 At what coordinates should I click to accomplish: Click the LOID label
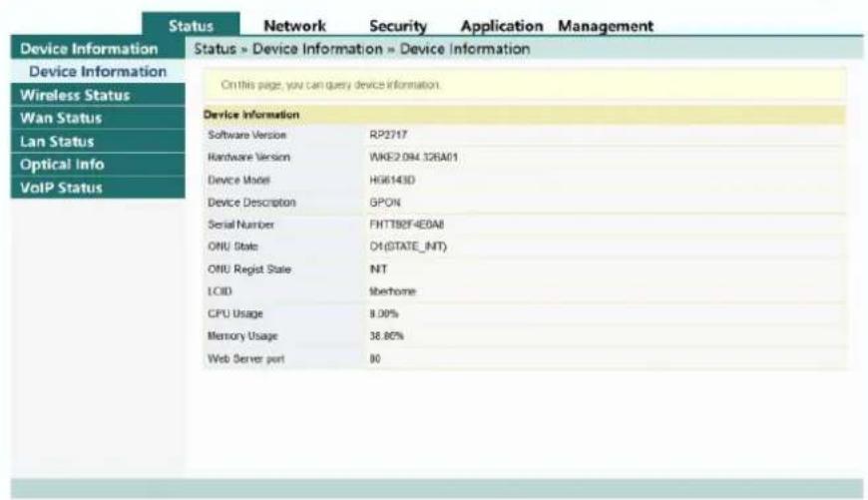219,291
